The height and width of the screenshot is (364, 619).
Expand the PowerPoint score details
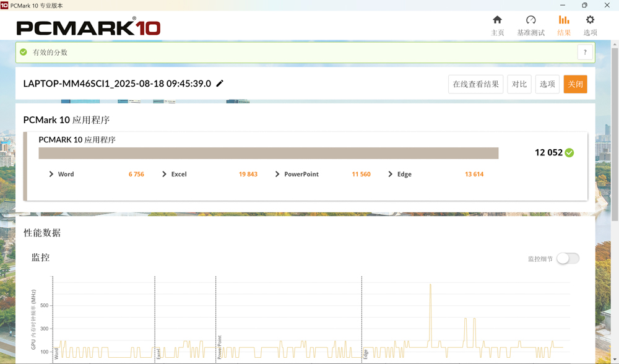point(277,174)
